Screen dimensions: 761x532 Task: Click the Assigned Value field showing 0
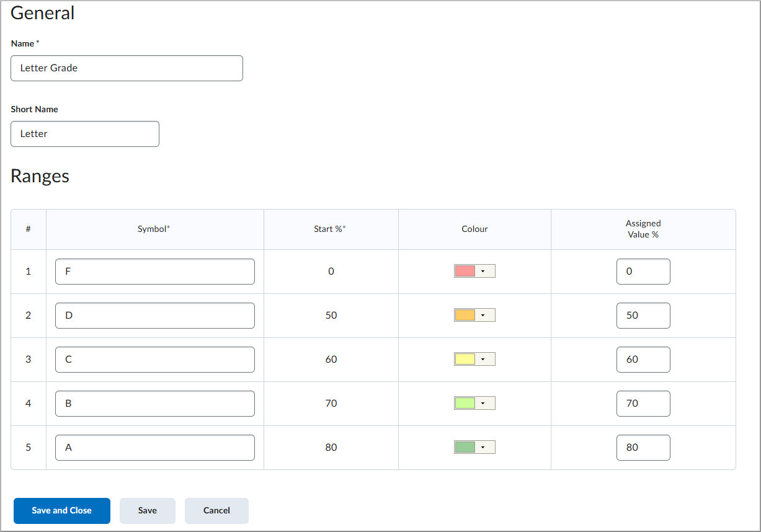pos(643,272)
